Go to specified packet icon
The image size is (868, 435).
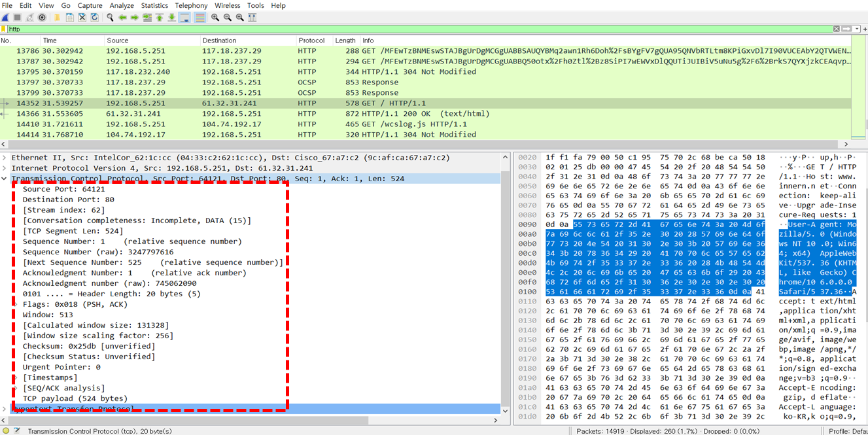147,18
